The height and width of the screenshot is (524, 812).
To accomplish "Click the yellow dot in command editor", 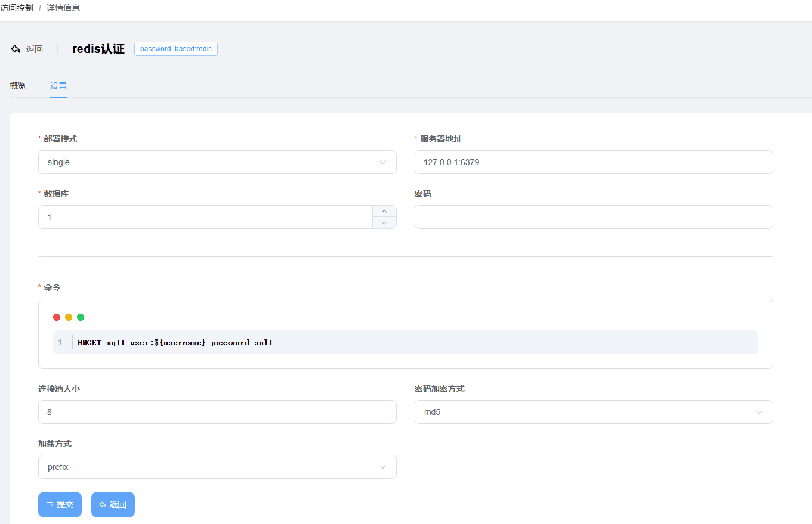I will [x=69, y=317].
